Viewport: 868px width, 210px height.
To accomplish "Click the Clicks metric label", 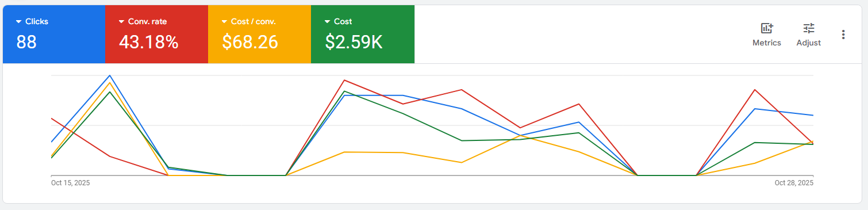I will pyautogui.click(x=37, y=22).
